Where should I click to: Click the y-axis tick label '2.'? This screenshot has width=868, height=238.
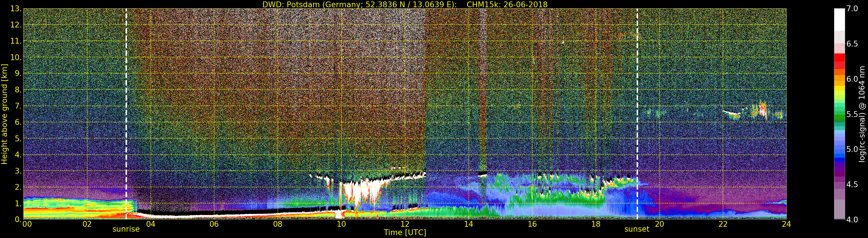coord(18,187)
